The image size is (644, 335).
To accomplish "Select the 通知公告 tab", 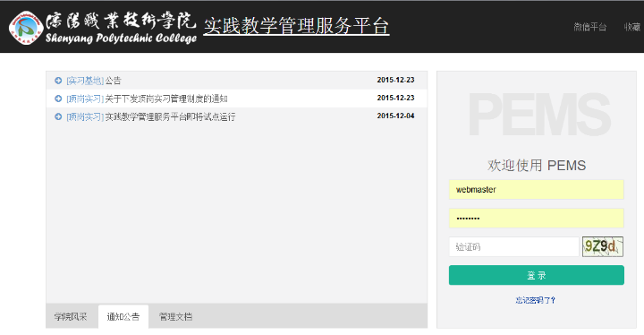I will (123, 316).
